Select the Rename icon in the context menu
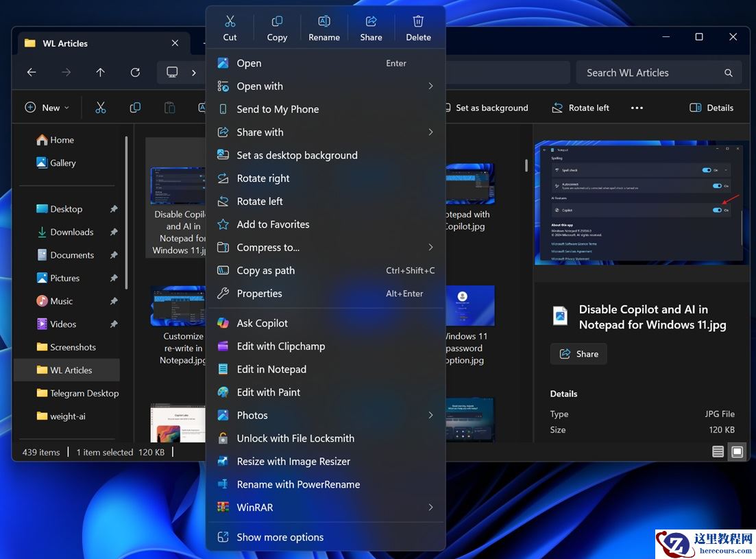The image size is (756, 559). coord(324,26)
